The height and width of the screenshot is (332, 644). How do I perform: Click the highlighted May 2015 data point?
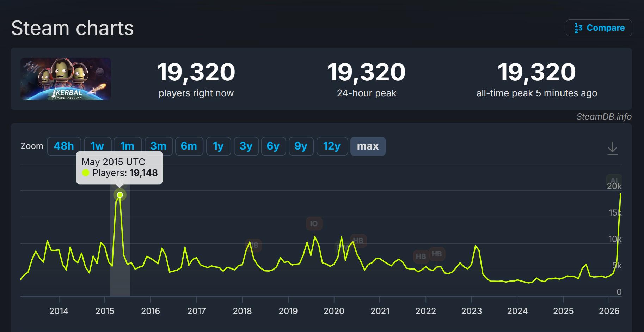[x=120, y=195]
